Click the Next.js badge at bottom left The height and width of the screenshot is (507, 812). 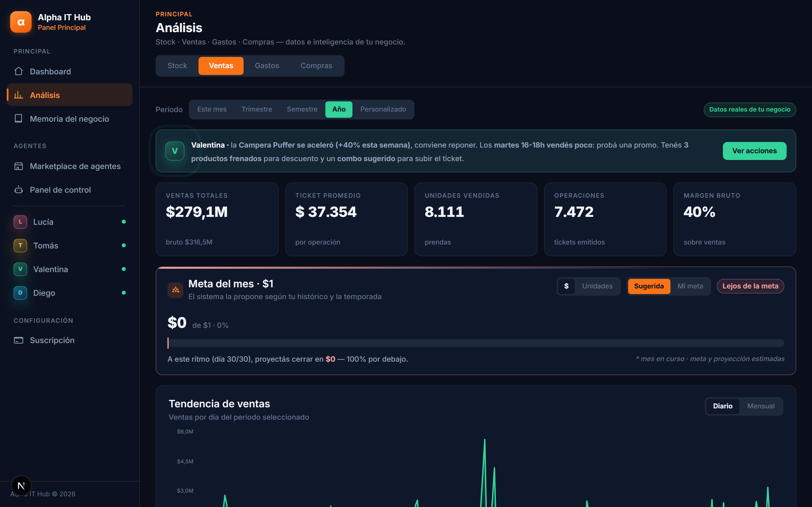[21, 486]
